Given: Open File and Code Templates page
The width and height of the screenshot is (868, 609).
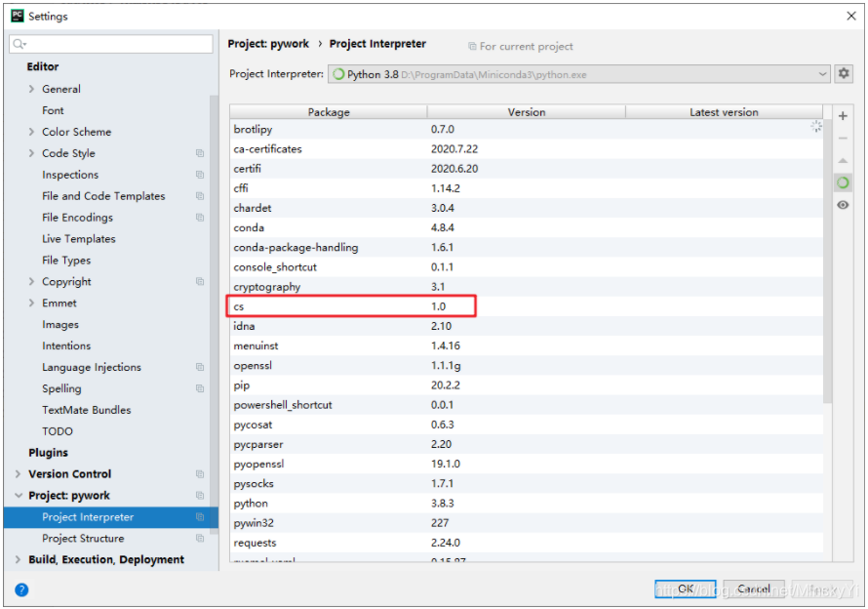Looking at the screenshot, I should [x=103, y=196].
